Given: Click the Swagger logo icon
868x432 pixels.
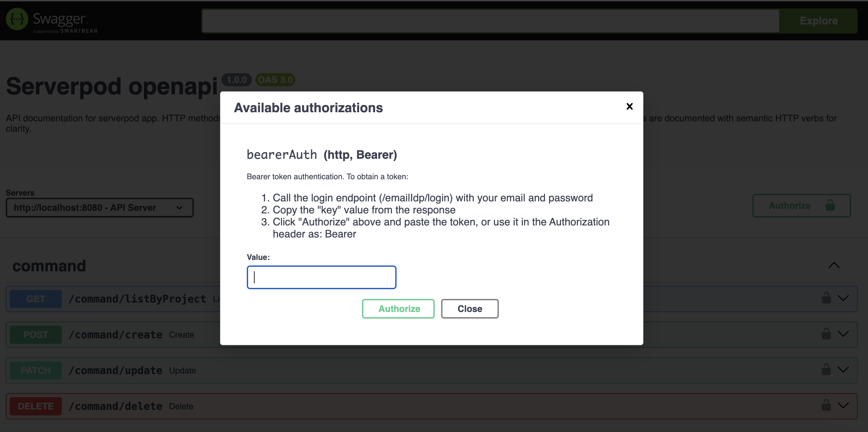Looking at the screenshot, I should [x=18, y=19].
